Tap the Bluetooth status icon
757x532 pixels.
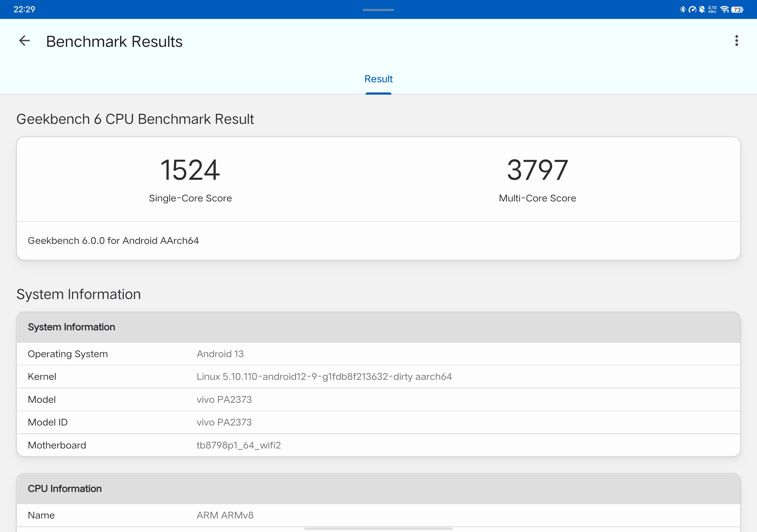click(682, 9)
